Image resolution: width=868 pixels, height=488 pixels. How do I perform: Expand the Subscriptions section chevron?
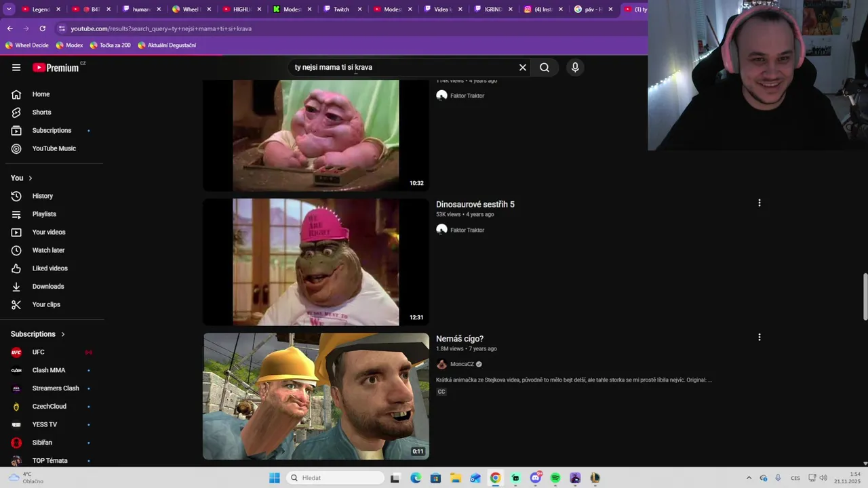tap(63, 334)
